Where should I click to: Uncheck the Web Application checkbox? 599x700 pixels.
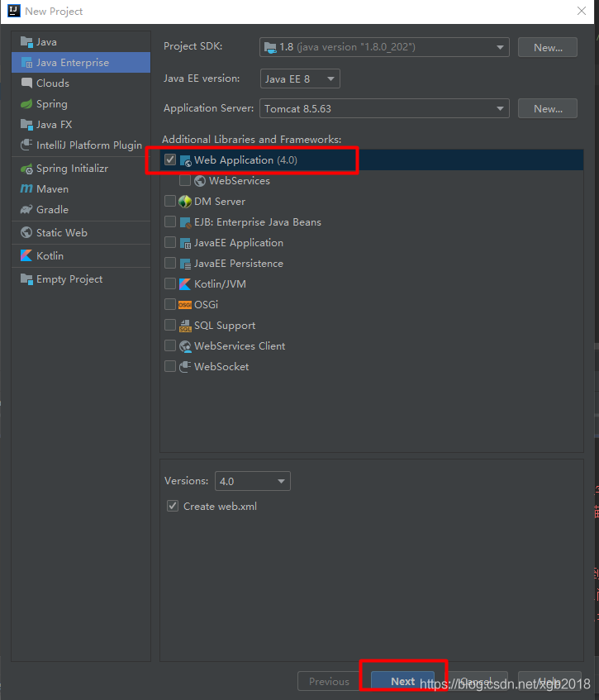point(170,160)
